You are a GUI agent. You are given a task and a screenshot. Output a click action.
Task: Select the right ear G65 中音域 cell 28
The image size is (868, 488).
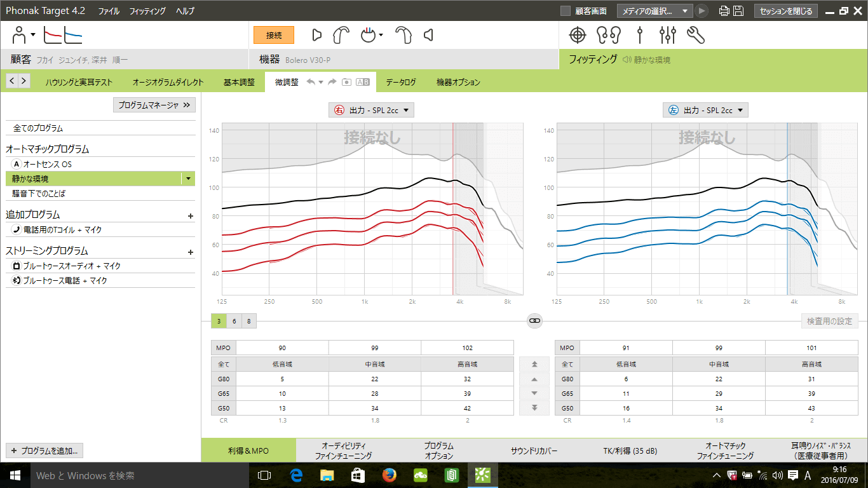(375, 393)
